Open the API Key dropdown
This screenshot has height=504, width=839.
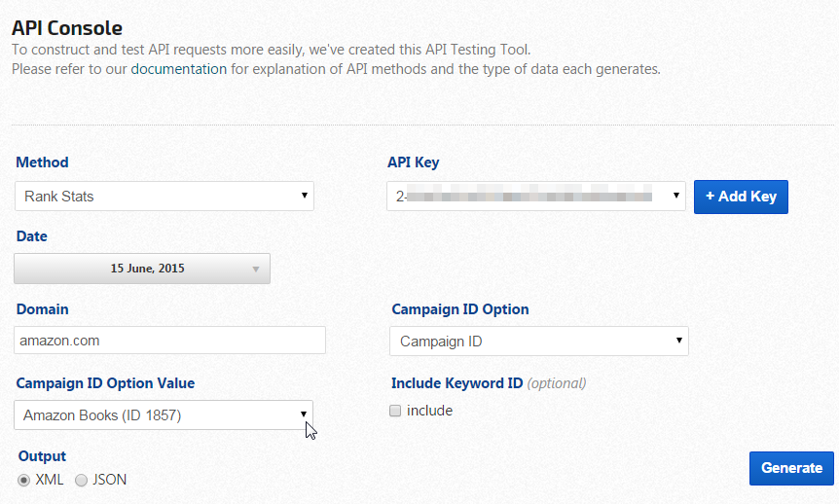coord(535,197)
